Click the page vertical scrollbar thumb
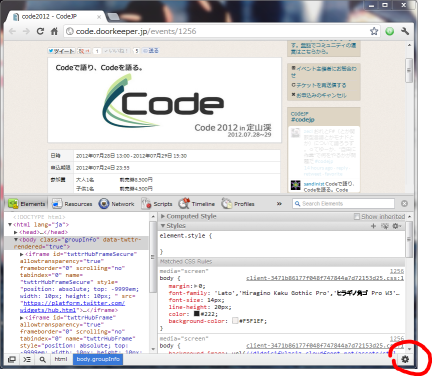Image resolution: width=432 pixels, height=376 pixels. [409, 70]
